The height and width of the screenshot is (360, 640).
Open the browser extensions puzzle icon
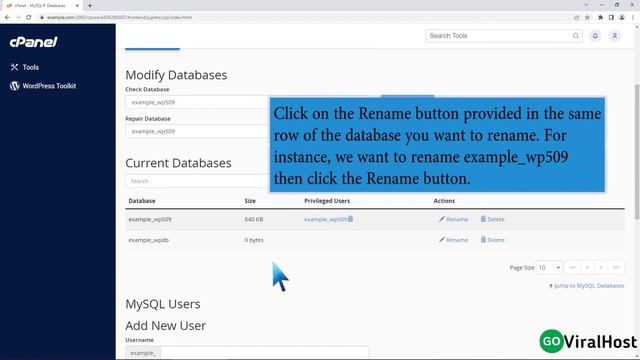600,18
